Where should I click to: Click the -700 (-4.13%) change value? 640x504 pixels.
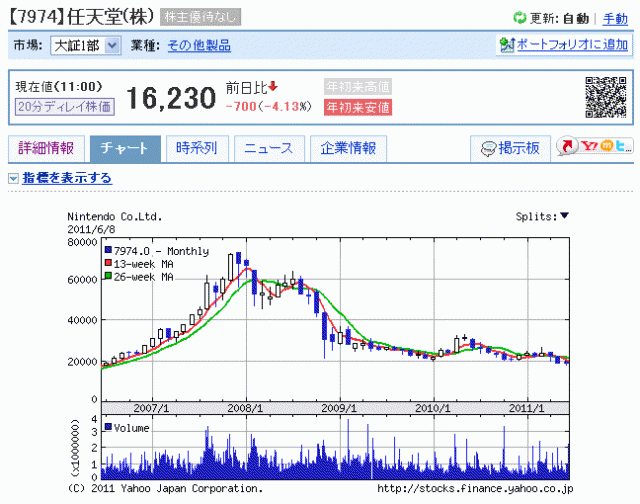point(268,107)
